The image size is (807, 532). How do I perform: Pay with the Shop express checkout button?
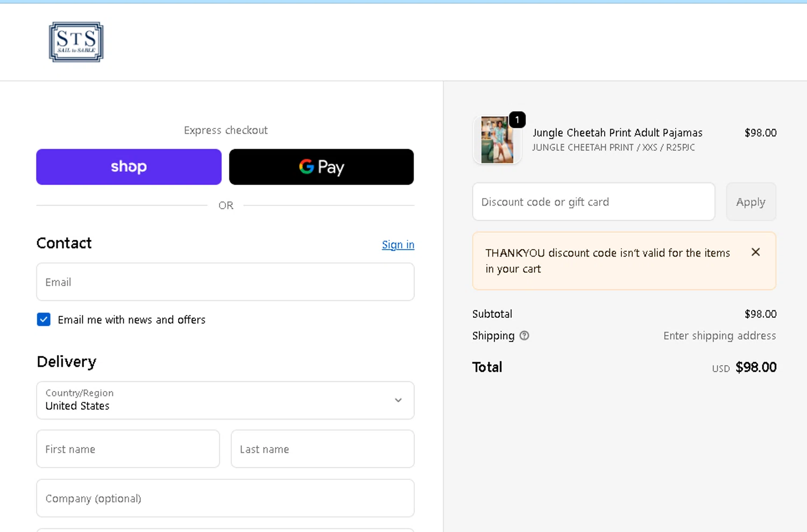[x=129, y=167]
